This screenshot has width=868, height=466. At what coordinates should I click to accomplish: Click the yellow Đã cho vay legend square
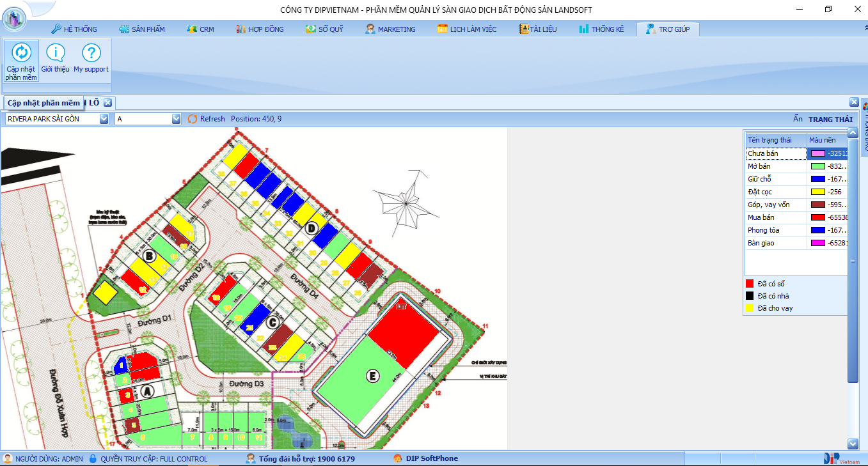[750, 307]
